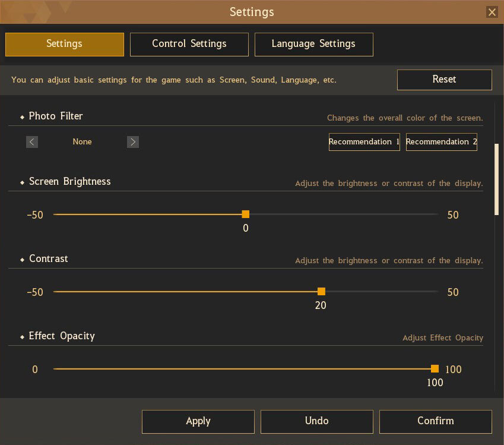
Task: Set Screen Brightness slider to maximum end
Action: click(x=437, y=214)
